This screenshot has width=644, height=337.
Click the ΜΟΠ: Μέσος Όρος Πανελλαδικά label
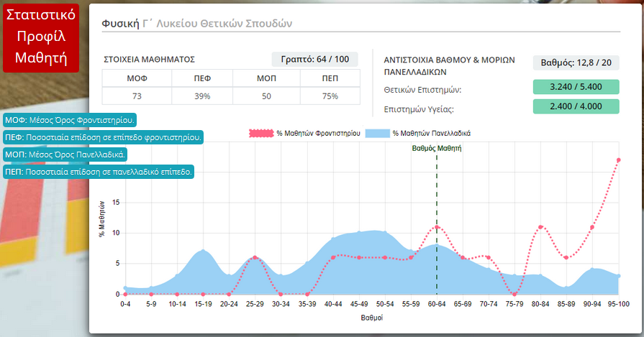[x=66, y=154]
